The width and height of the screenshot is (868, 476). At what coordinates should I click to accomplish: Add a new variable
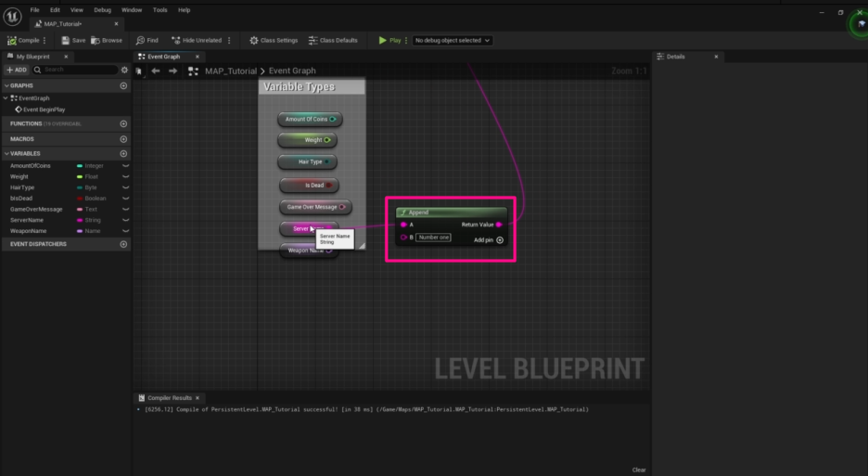coord(123,153)
